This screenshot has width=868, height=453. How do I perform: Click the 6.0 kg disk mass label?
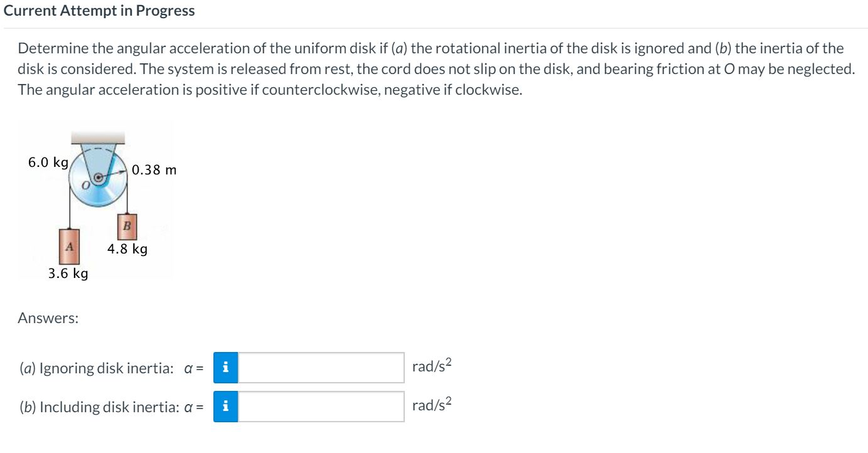(47, 162)
